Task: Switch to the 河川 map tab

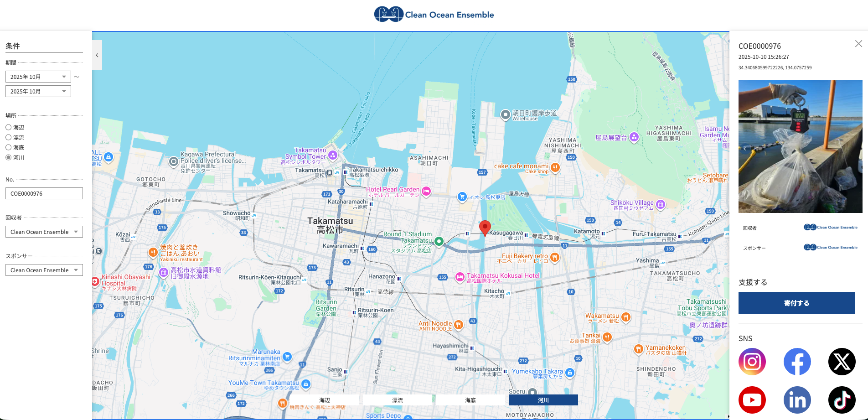Action: [543, 400]
